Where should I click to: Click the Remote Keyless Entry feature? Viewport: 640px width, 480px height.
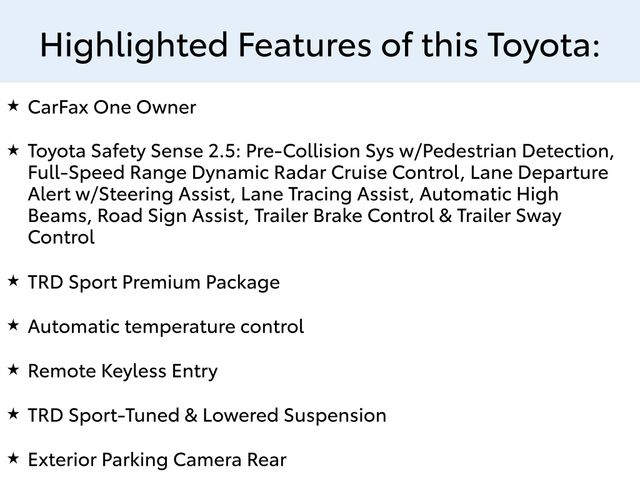(x=122, y=372)
